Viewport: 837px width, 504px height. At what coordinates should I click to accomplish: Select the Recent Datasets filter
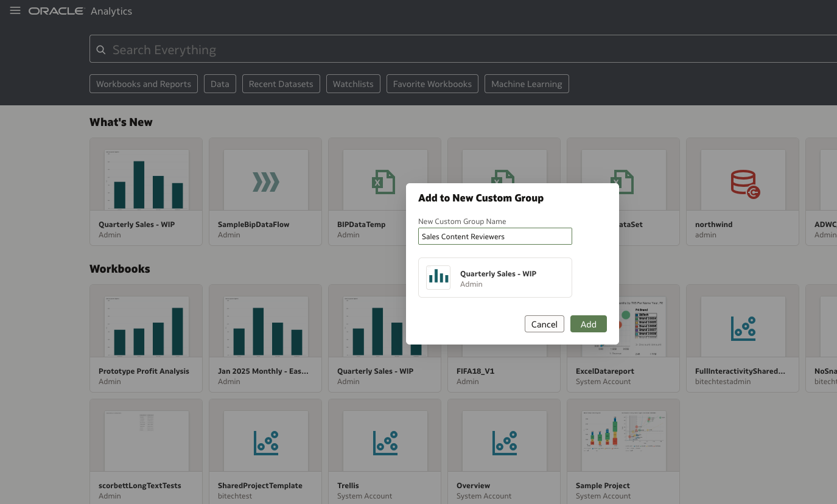(x=281, y=84)
